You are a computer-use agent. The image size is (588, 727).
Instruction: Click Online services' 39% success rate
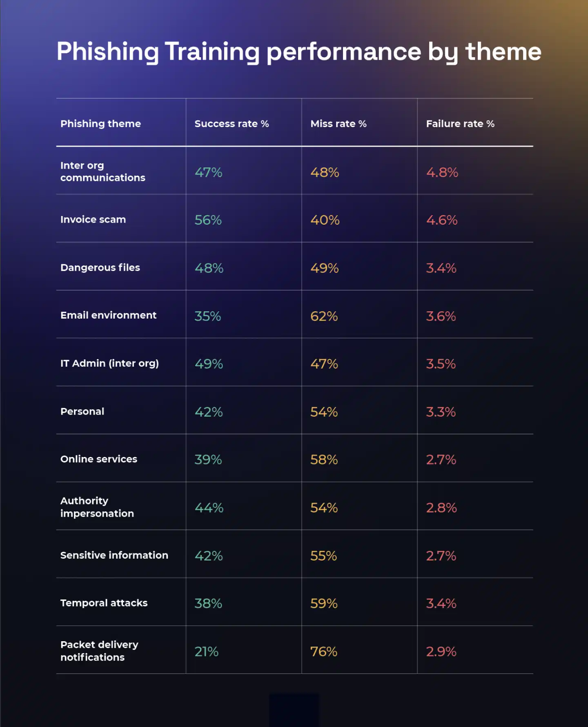(208, 460)
